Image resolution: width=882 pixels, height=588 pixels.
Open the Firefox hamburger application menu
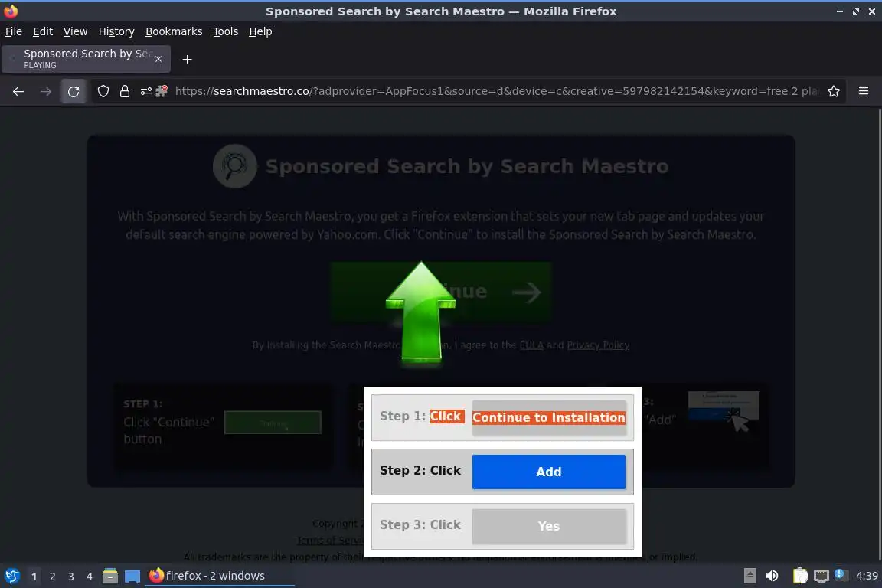pyautogui.click(x=864, y=90)
